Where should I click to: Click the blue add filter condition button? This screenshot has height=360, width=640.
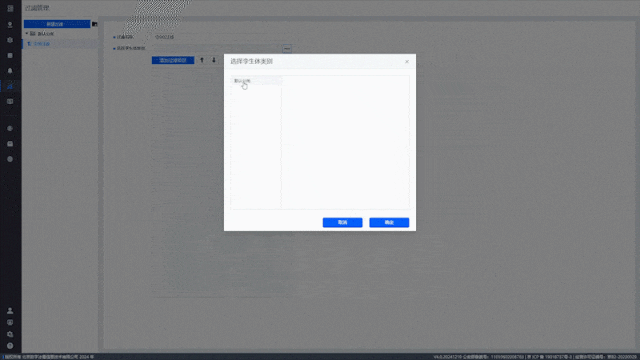point(173,60)
